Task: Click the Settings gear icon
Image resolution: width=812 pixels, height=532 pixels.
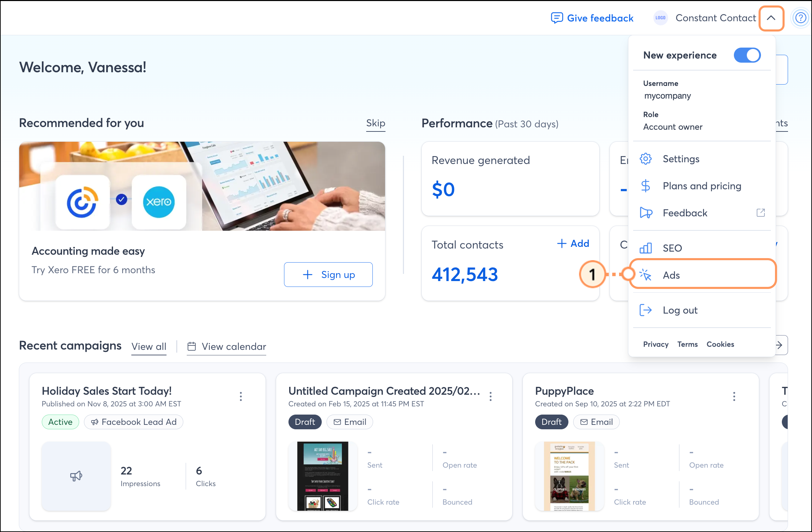Action: [645, 159]
